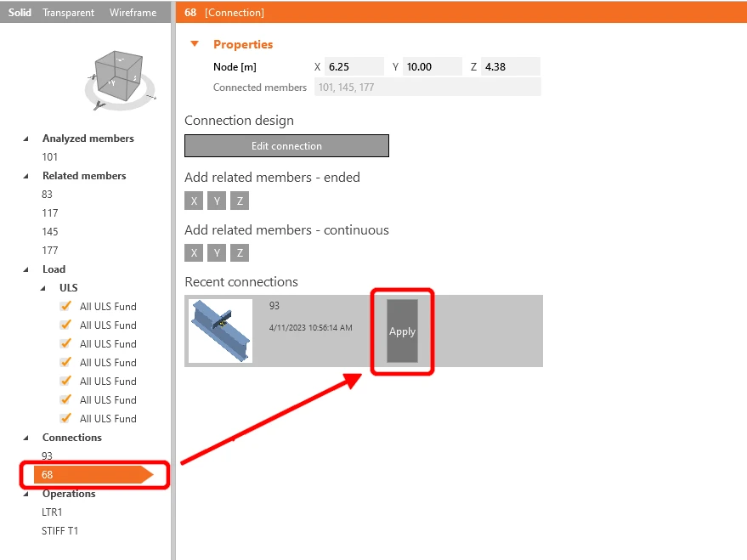This screenshot has height=560, width=747.
Task: Open recent connection 93 thumbnail
Action: (x=221, y=331)
